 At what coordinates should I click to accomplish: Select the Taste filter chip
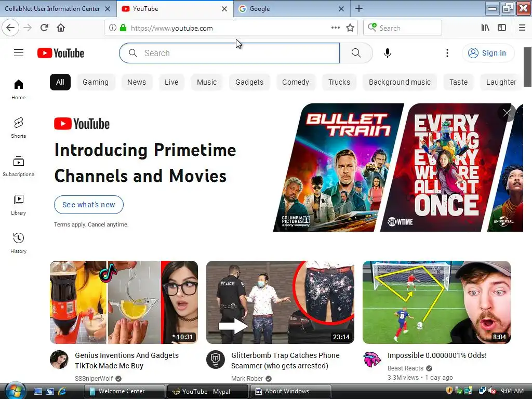(458, 82)
